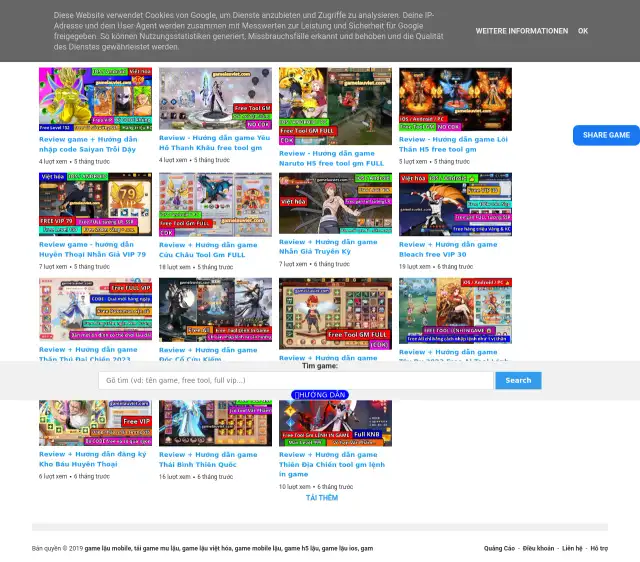Open Độc Cô Cửu Kiếm thumbnail
640x562 pixels.
tap(215, 310)
